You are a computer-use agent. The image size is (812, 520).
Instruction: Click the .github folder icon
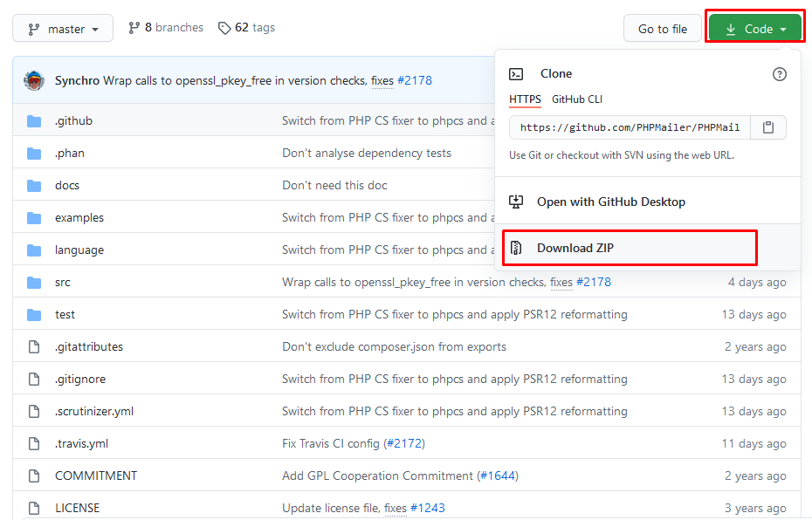34,121
